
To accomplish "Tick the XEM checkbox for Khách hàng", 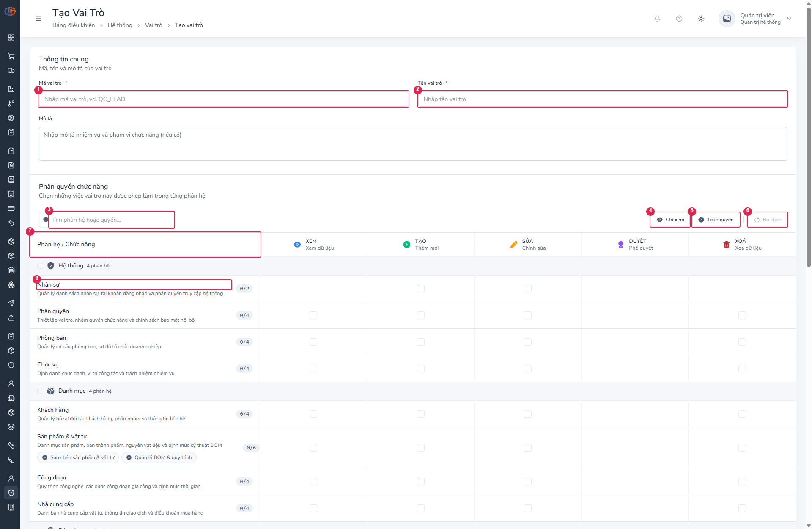I will coord(313,414).
